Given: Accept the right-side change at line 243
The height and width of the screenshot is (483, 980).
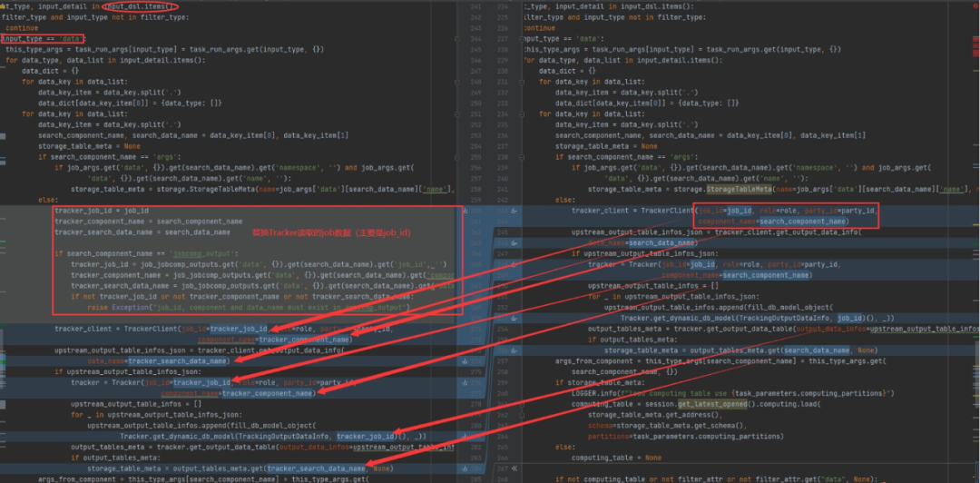Looking at the screenshot, I should pos(513,211).
